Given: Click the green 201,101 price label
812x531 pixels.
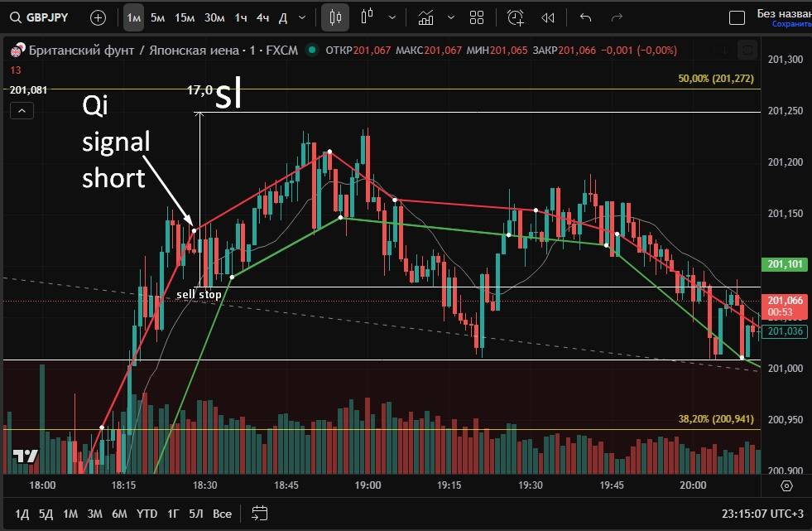Looking at the screenshot, I should point(785,265).
